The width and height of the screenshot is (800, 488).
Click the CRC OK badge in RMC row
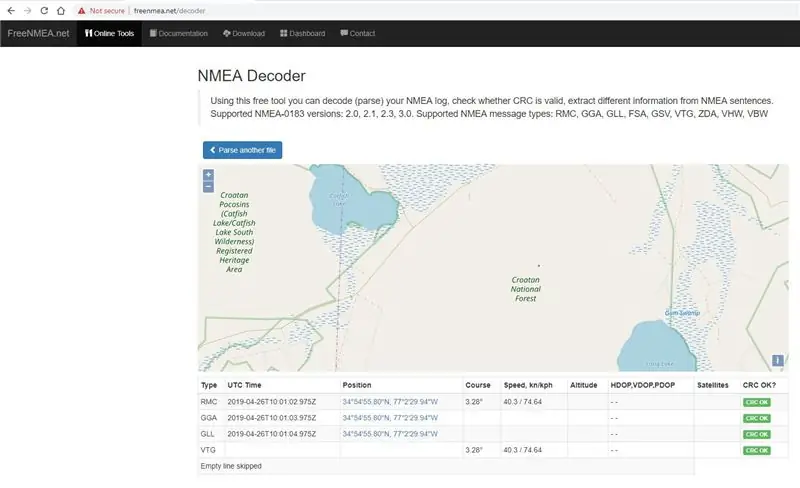757,402
